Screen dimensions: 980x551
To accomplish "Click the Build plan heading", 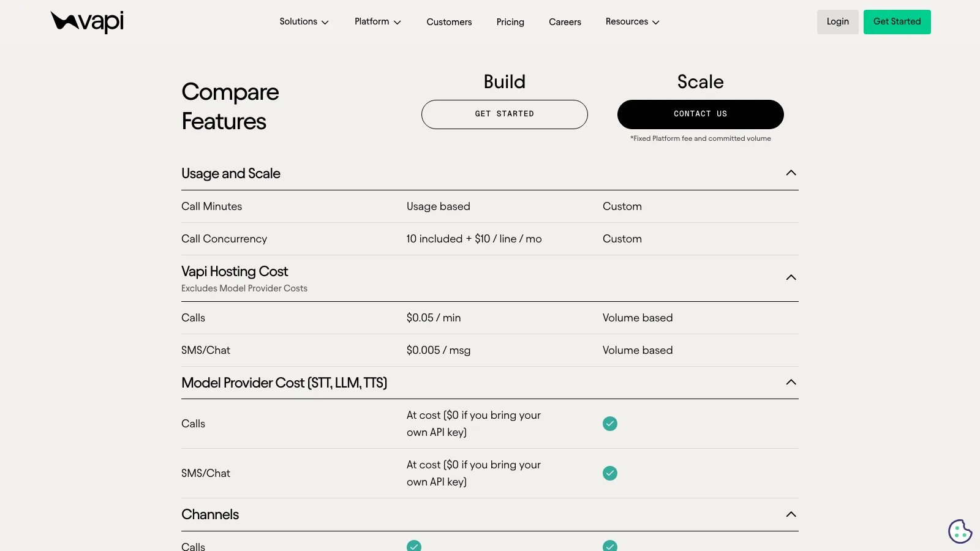I will (505, 82).
